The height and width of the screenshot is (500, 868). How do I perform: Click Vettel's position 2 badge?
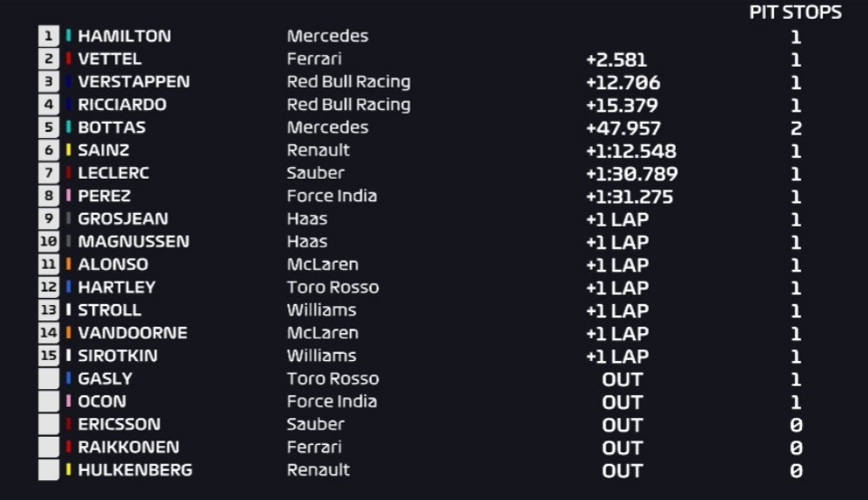click(x=49, y=59)
